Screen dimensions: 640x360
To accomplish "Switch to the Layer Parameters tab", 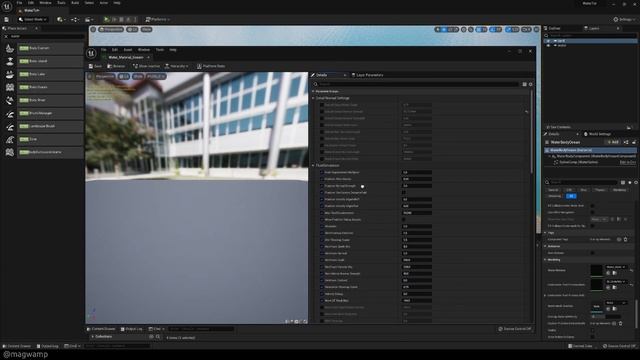I will [x=367, y=75].
